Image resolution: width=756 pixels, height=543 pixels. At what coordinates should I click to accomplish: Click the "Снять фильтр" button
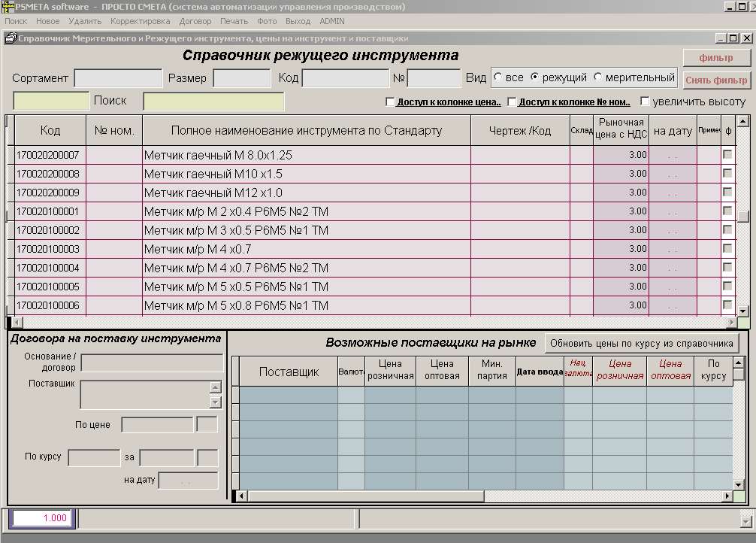click(716, 80)
